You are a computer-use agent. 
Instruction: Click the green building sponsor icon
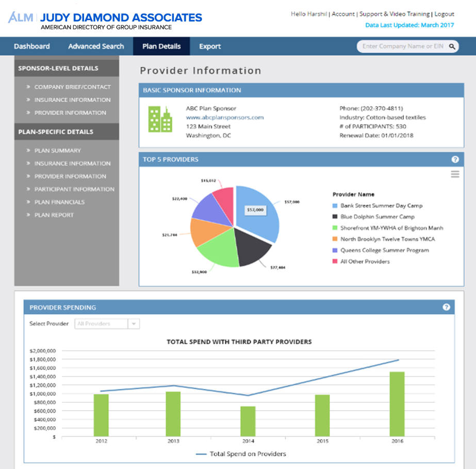pyautogui.click(x=160, y=119)
